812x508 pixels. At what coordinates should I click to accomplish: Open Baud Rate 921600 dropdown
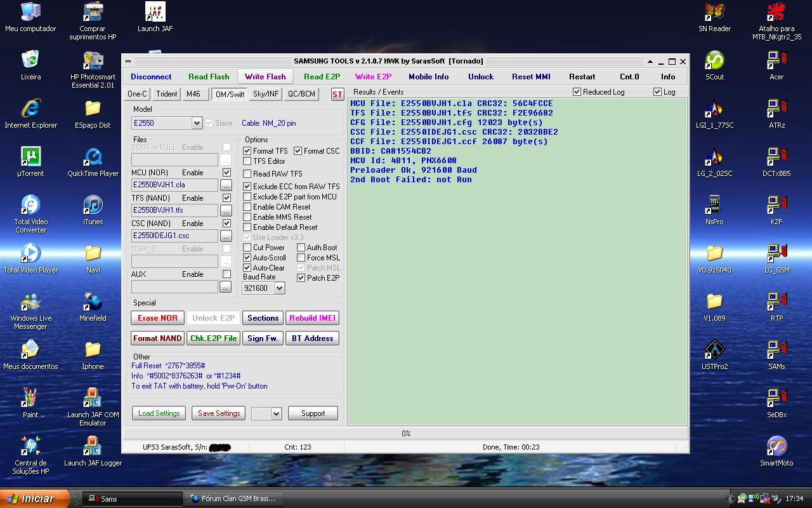point(279,288)
